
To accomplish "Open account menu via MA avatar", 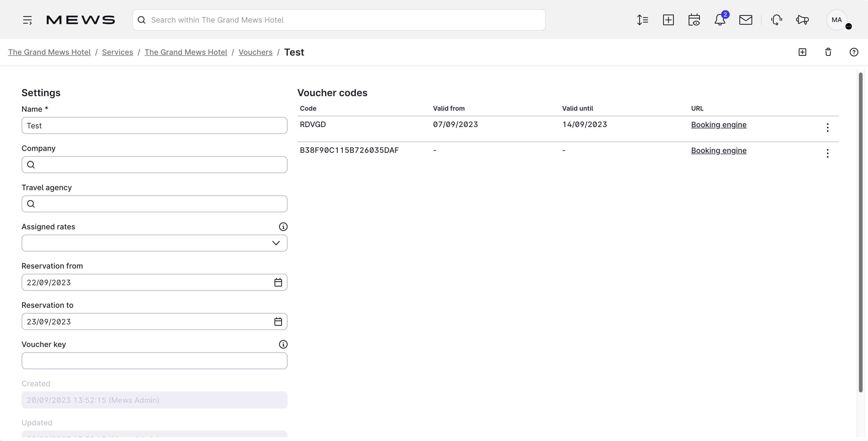I will 838,20.
